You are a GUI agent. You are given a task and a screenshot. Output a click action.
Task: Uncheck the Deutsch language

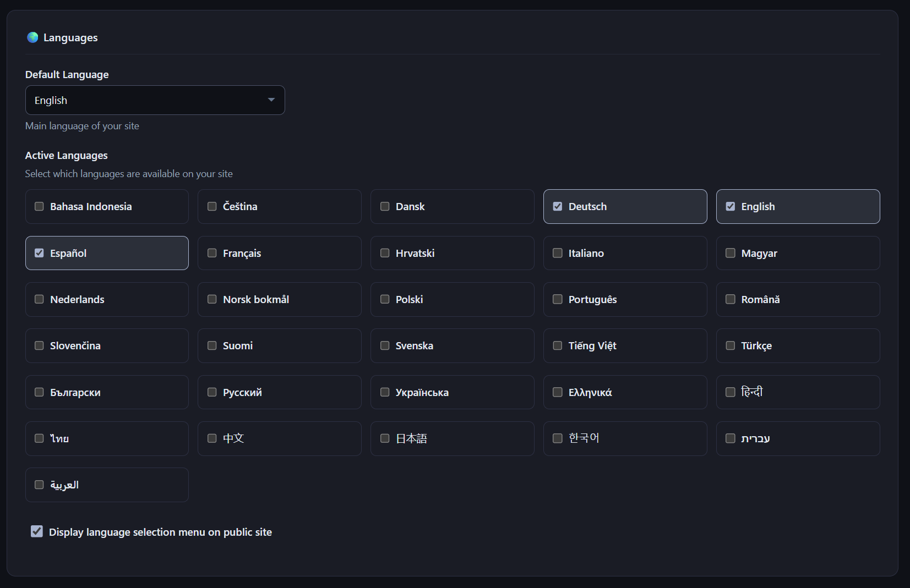pyautogui.click(x=558, y=206)
